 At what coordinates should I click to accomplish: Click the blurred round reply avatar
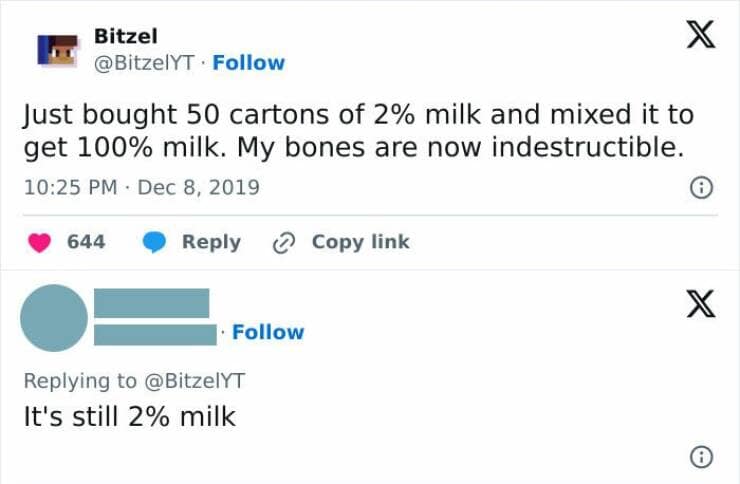54,317
